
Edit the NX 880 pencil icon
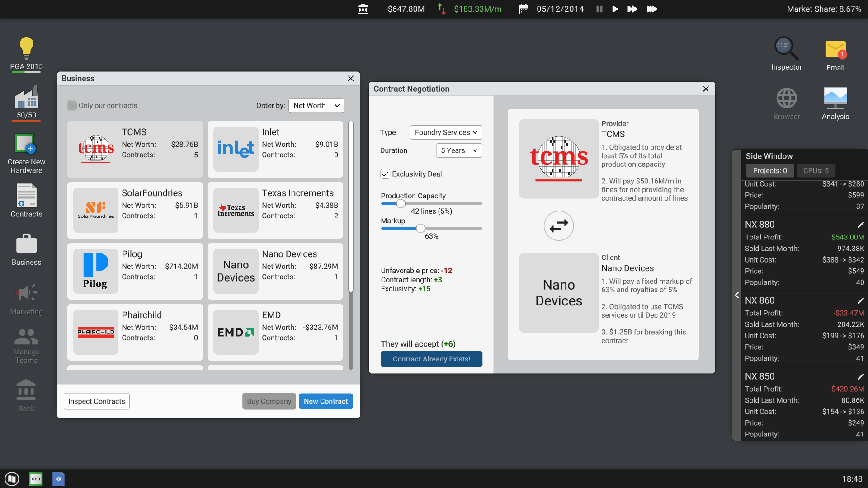pyautogui.click(x=860, y=225)
